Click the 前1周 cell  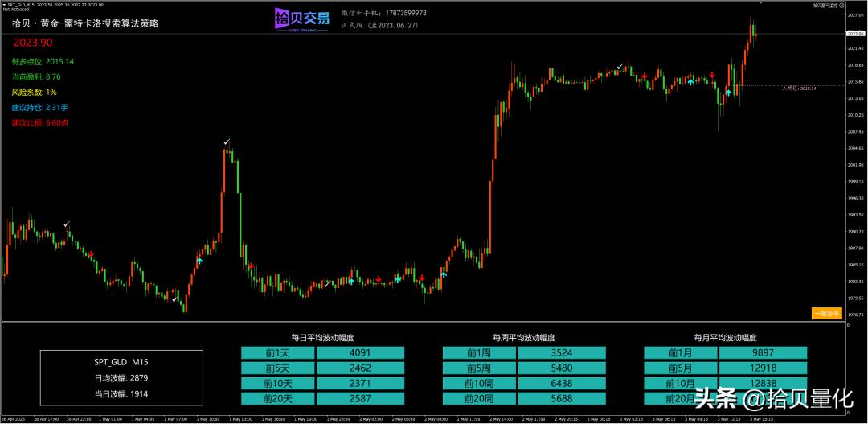[x=479, y=352]
